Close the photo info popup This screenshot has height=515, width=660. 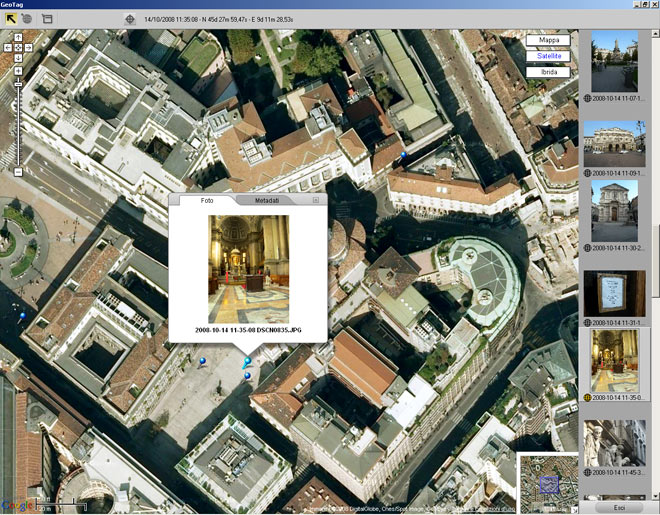[316, 200]
